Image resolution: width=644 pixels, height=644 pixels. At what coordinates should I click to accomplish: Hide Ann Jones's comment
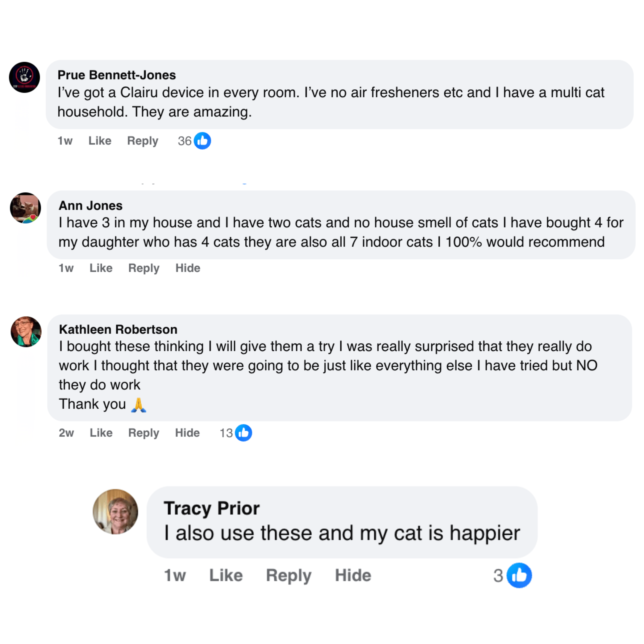click(188, 268)
